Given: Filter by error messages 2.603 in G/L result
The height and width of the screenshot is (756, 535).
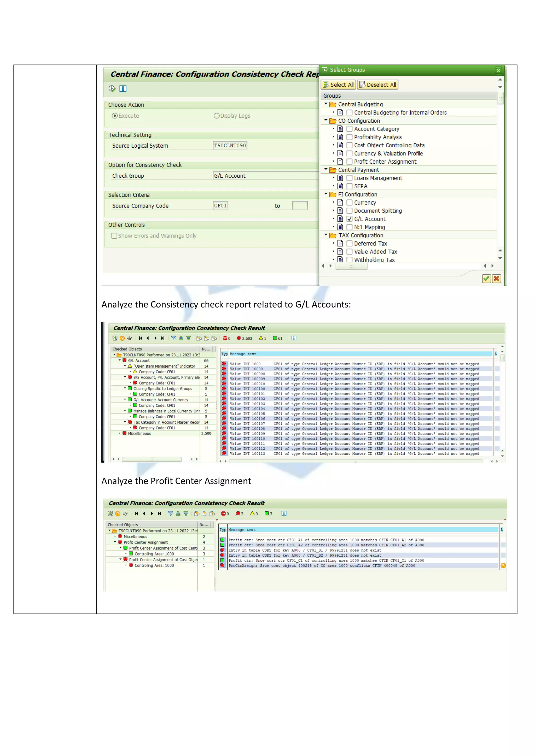Looking at the screenshot, I should 245,338.
